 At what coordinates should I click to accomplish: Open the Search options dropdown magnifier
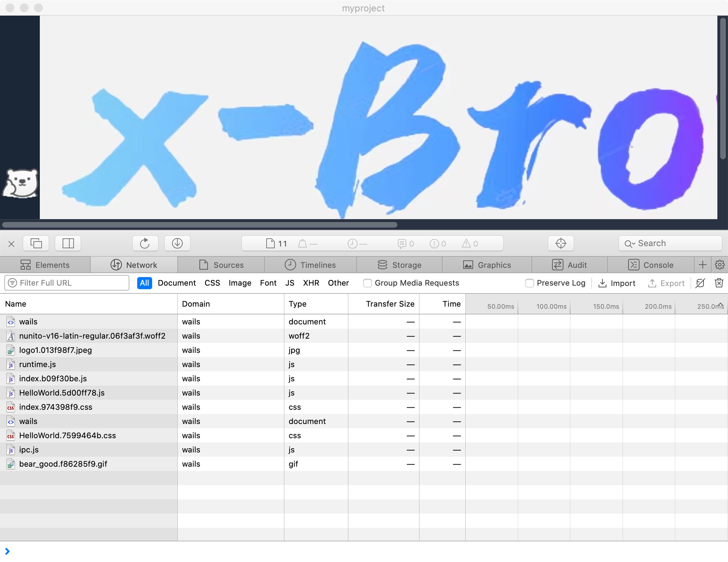pos(630,244)
